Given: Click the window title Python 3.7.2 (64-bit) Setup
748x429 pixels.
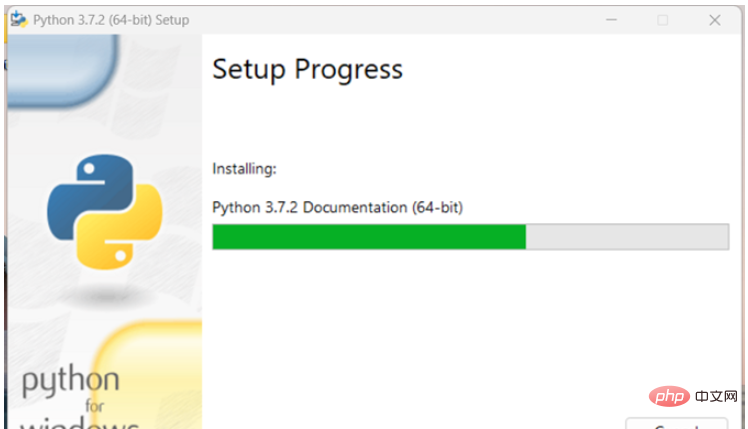Looking at the screenshot, I should coord(111,20).
